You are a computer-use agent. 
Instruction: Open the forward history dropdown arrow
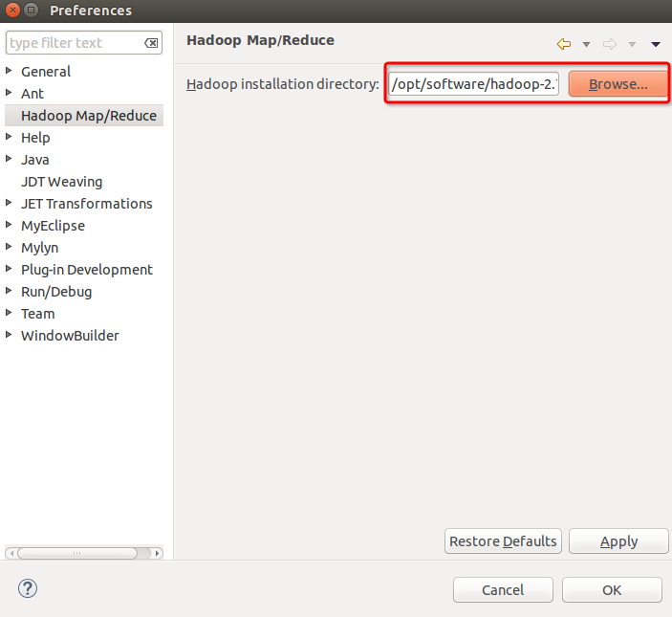click(x=632, y=44)
